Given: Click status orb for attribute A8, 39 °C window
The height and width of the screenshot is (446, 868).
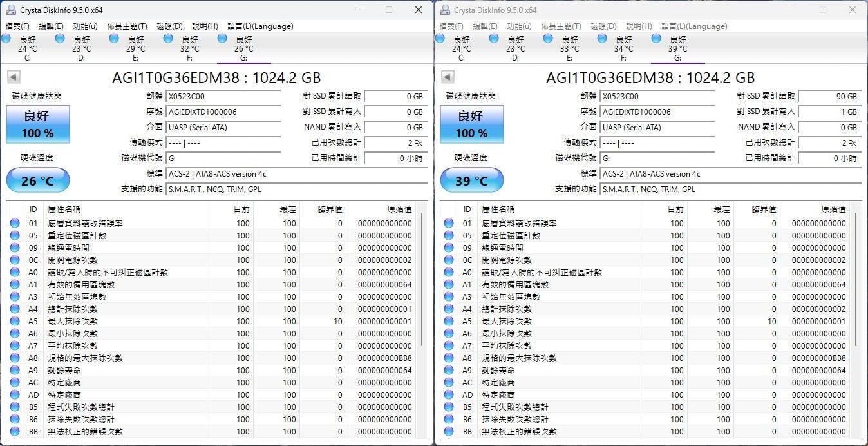Looking at the screenshot, I should [449, 358].
